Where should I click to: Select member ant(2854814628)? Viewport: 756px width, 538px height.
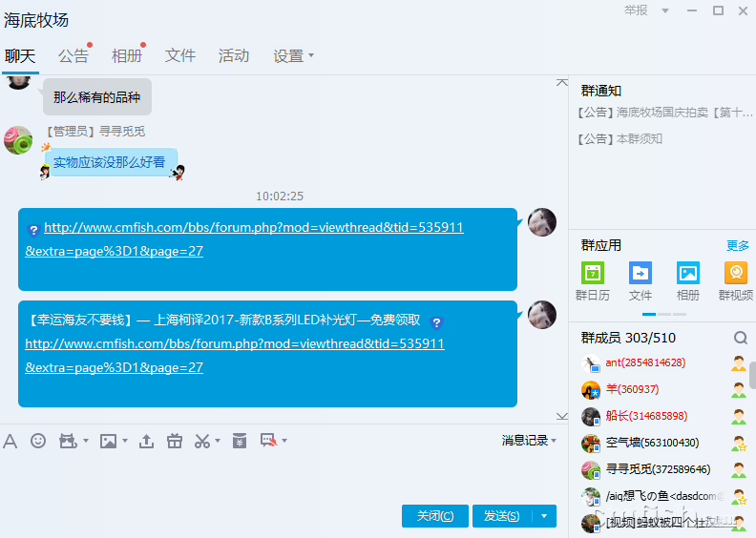pos(645,362)
